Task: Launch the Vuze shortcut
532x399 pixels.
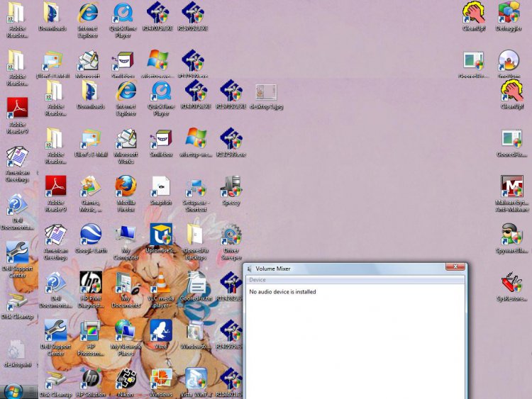Action: click(x=161, y=335)
